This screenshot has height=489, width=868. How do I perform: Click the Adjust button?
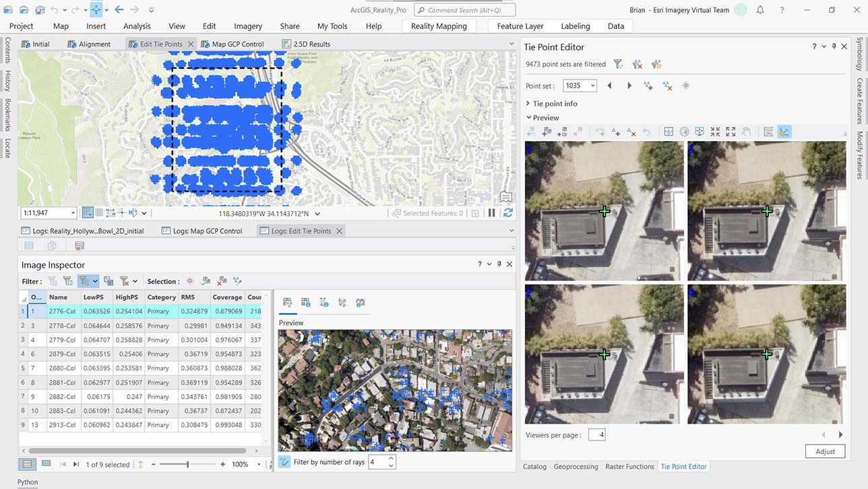click(x=825, y=451)
